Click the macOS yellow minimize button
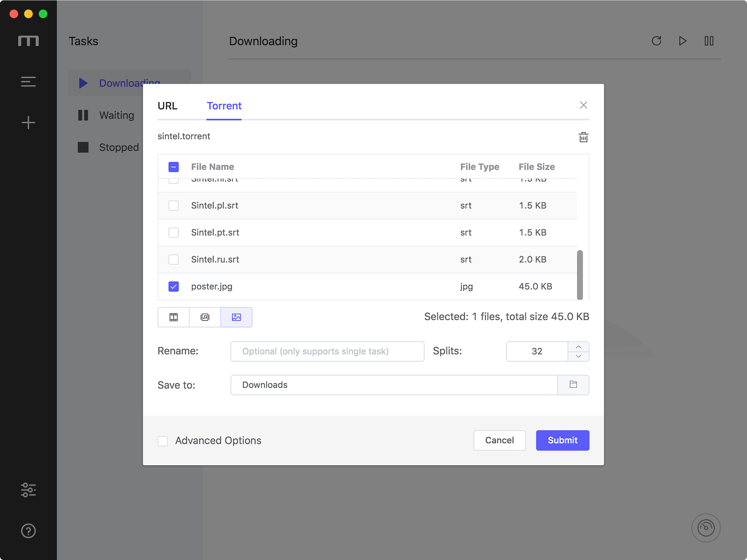The width and height of the screenshot is (747, 560). (28, 14)
